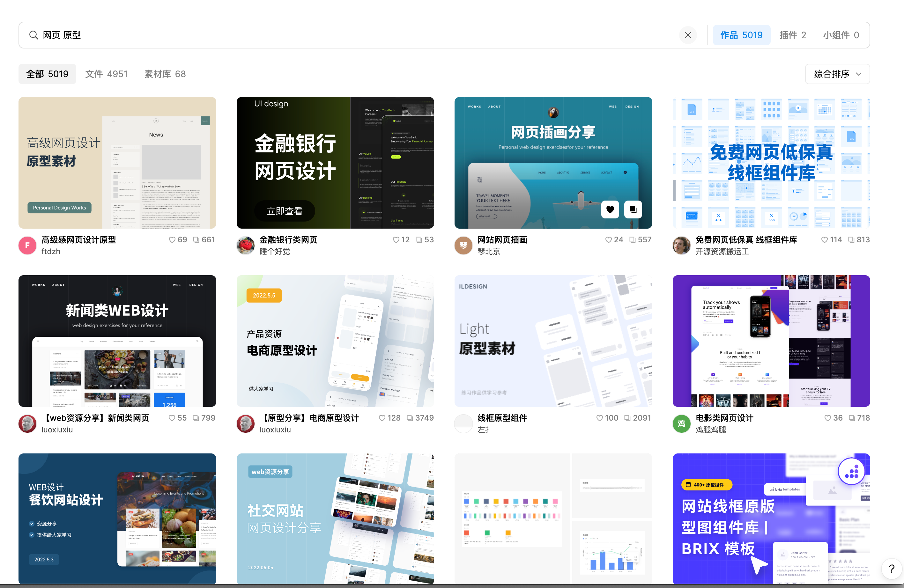
Task: Click the author name 琴北京
Action: pos(489,251)
